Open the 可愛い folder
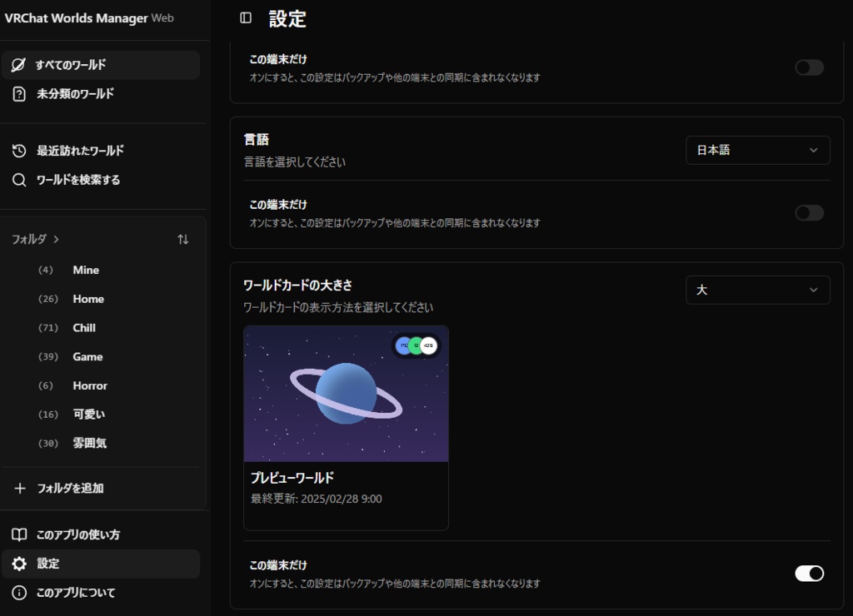This screenshot has width=853, height=616. coord(88,415)
